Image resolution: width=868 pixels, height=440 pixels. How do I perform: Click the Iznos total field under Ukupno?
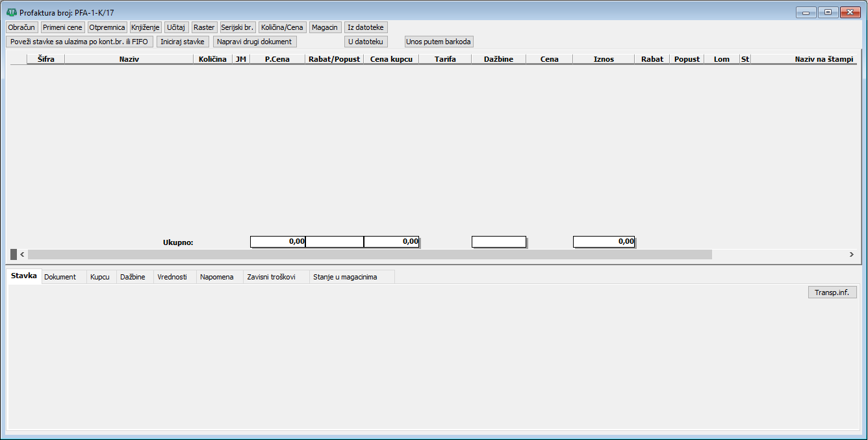pos(604,242)
